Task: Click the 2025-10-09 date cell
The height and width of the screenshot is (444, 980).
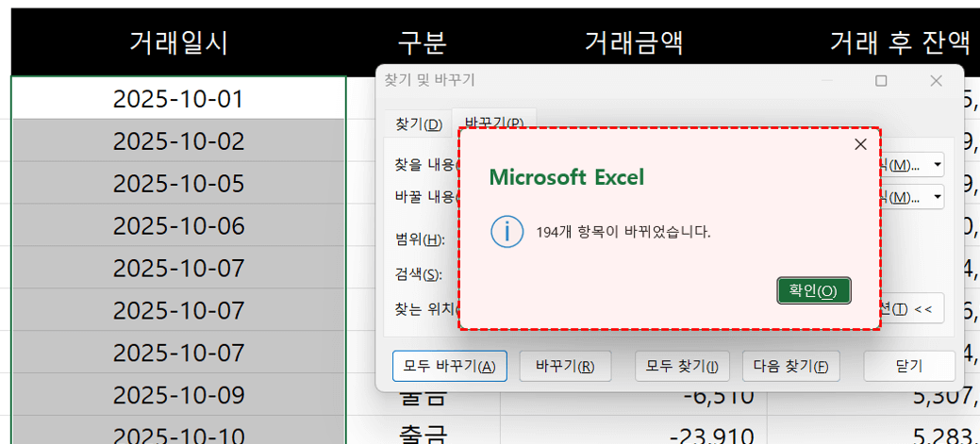Action: (x=178, y=394)
